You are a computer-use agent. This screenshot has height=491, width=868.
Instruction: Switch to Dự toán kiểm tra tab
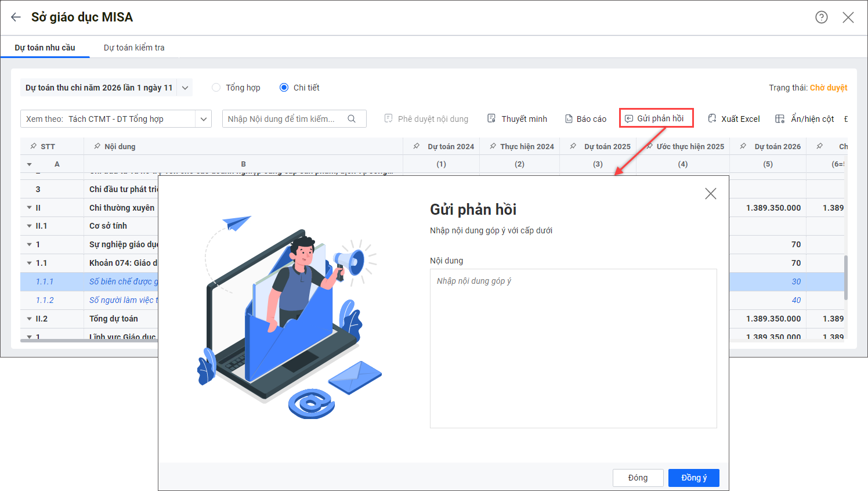pos(134,48)
